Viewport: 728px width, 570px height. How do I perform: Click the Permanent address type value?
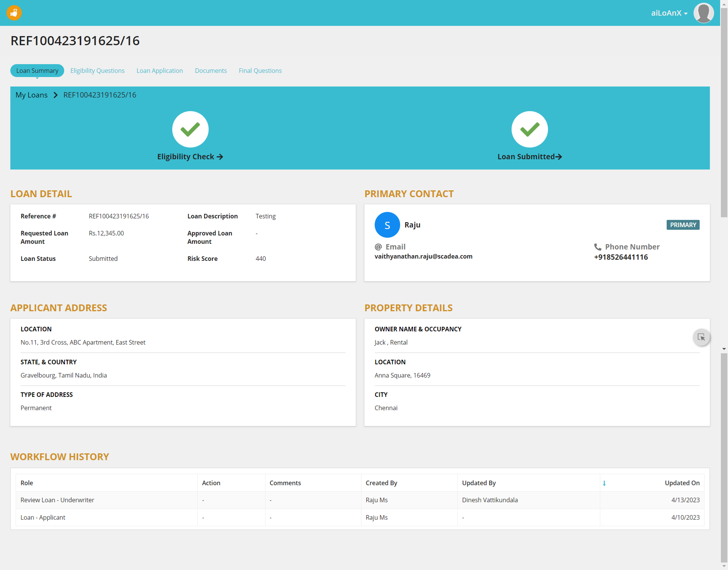[x=36, y=408]
